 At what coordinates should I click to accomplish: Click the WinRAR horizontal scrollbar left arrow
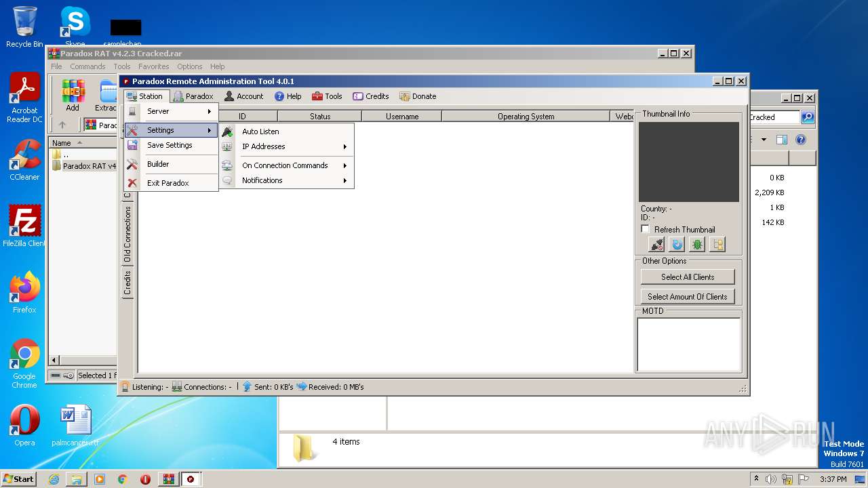coord(55,360)
